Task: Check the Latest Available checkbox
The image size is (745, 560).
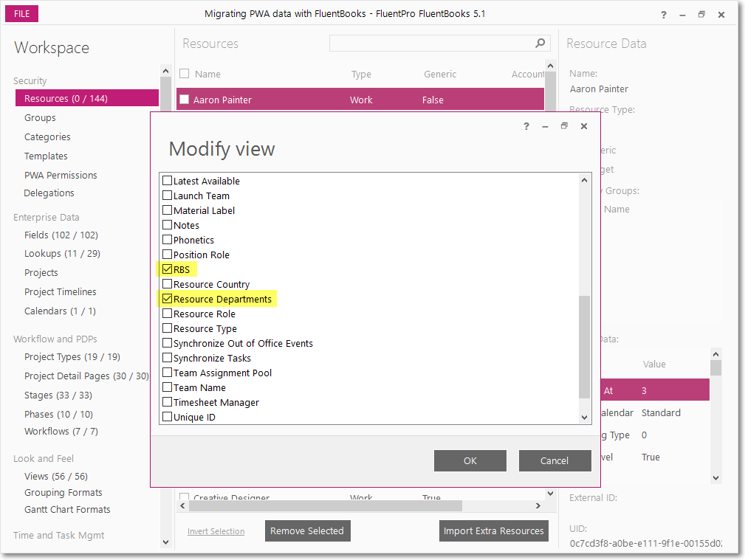Action: coord(168,181)
